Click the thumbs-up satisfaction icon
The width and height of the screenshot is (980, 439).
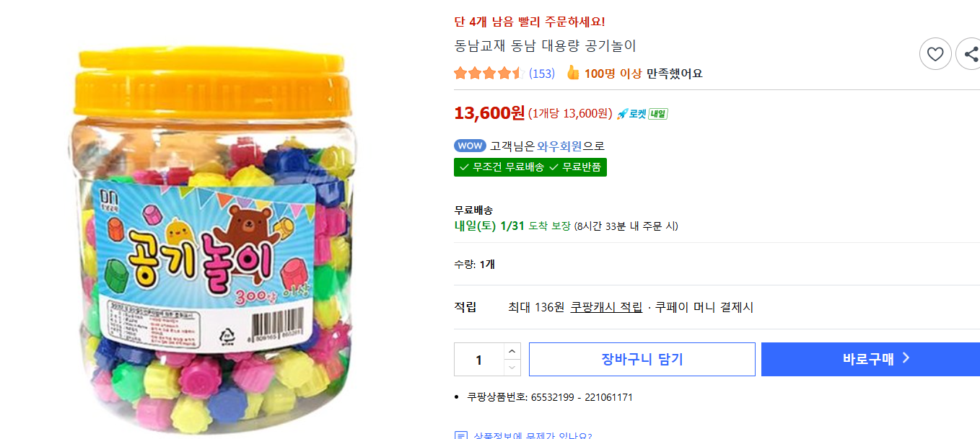click(572, 73)
